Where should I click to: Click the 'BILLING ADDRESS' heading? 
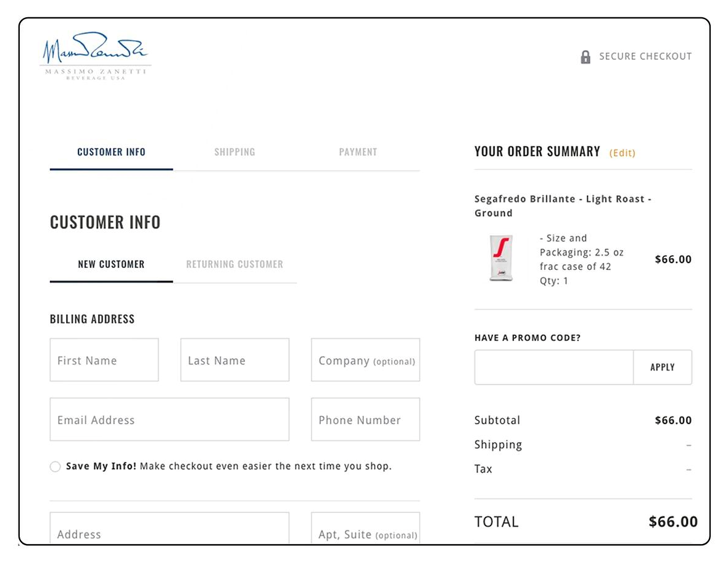(x=93, y=319)
